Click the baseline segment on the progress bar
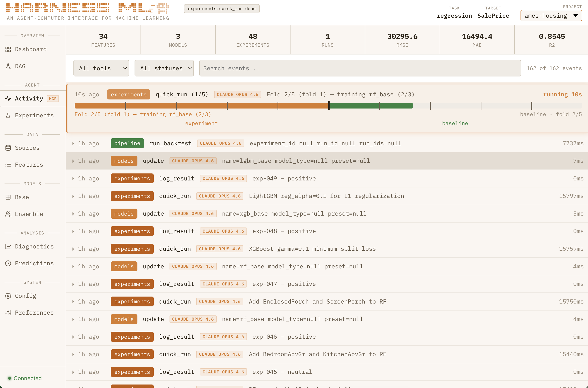 click(371, 106)
